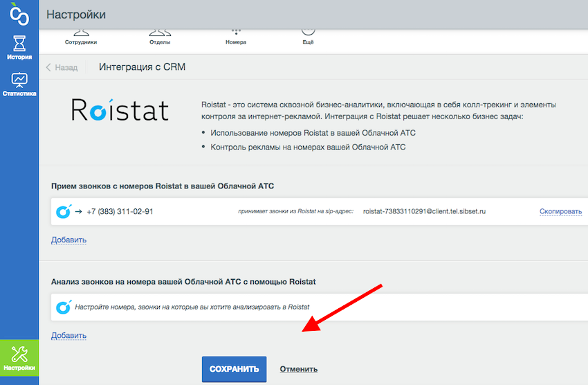
Task: Open the Статистика chart section
Action: point(19,84)
